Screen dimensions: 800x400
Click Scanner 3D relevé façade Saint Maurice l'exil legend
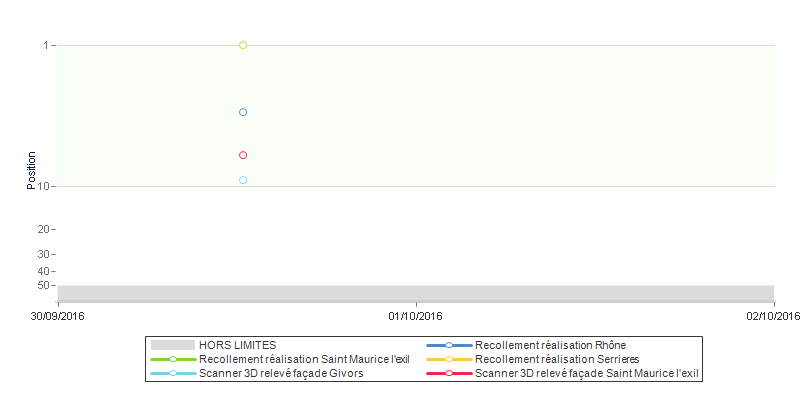coord(586,373)
